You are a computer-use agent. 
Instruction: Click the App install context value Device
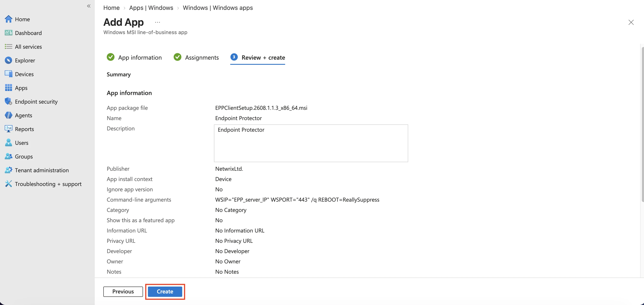[223, 179]
